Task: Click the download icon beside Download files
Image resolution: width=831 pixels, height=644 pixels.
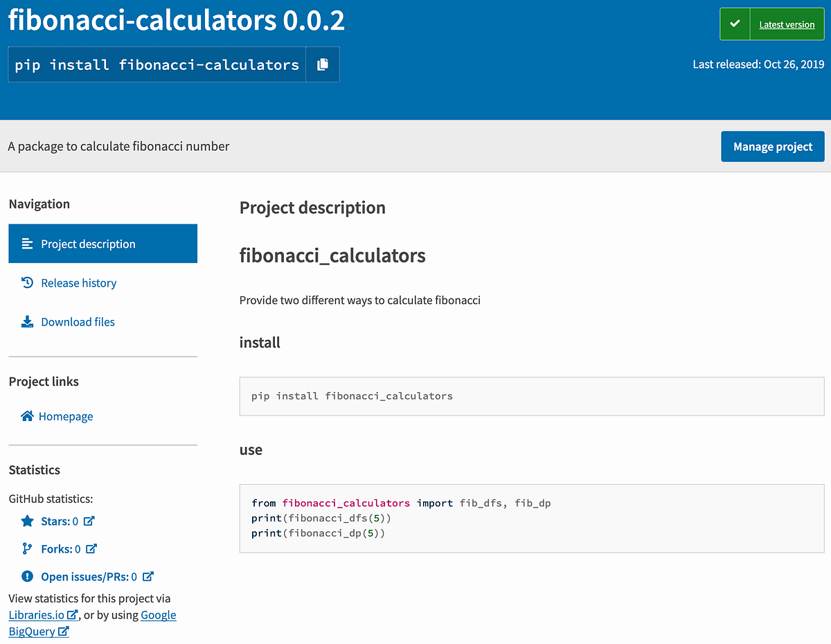Action: (x=26, y=321)
